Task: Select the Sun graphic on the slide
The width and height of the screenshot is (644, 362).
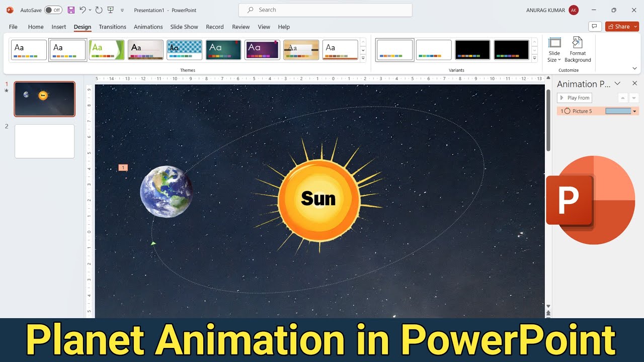Action: [319, 199]
